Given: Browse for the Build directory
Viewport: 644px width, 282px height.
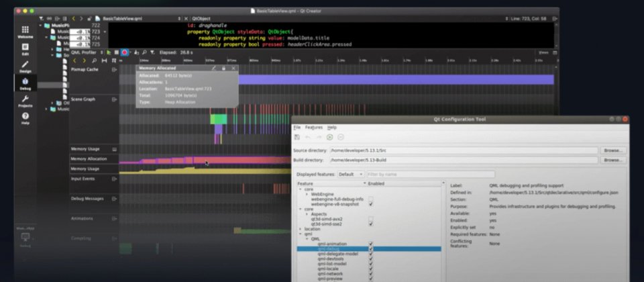Looking at the screenshot, I should point(613,160).
